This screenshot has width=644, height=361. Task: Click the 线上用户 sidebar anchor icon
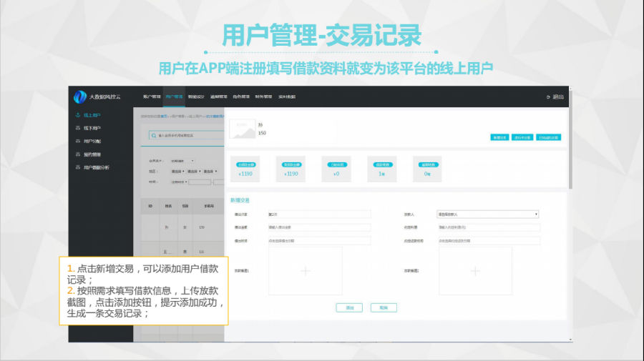77,115
